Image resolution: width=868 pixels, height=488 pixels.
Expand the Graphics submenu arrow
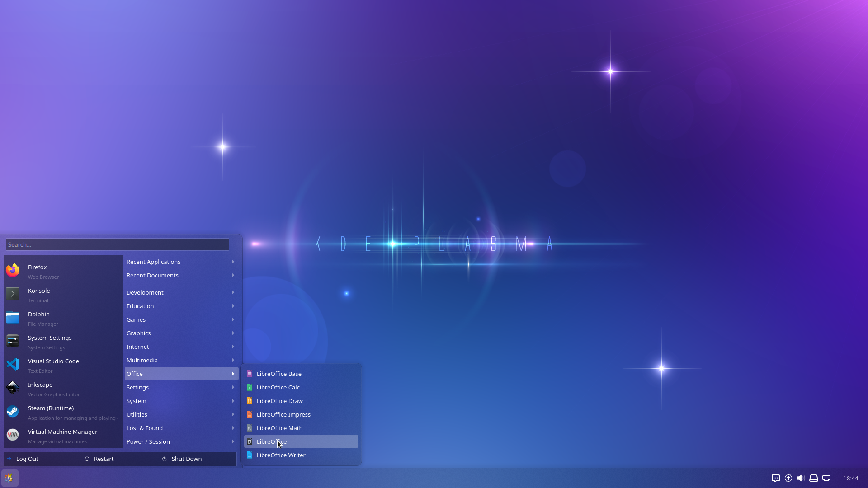[x=233, y=333]
